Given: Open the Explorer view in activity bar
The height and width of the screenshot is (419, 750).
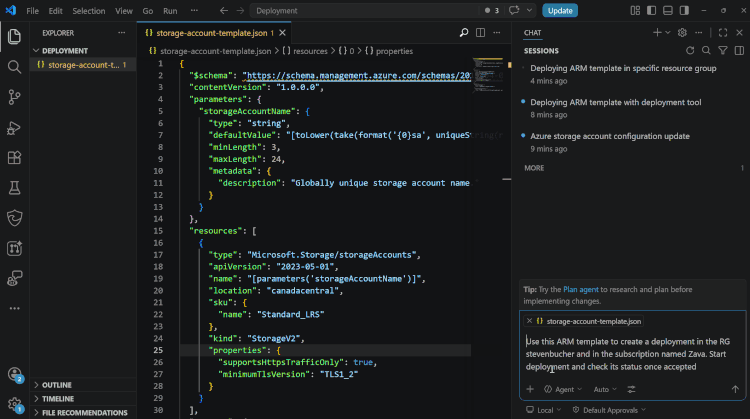Looking at the screenshot, I should point(14,36).
